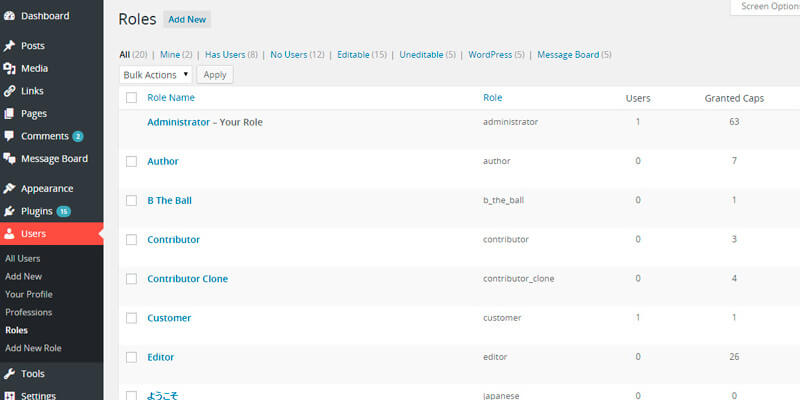Click the contributor_clone slug text

point(518,279)
